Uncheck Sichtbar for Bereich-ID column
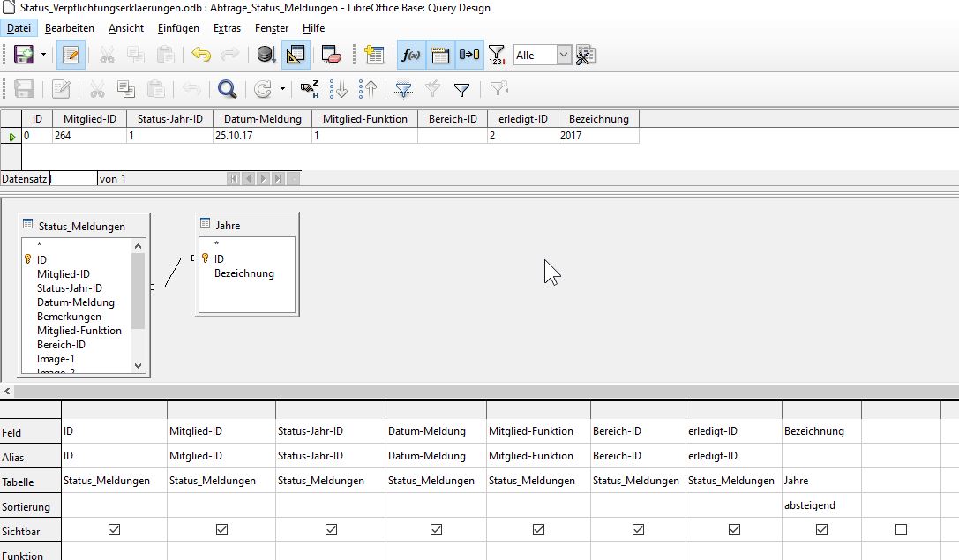 point(638,529)
